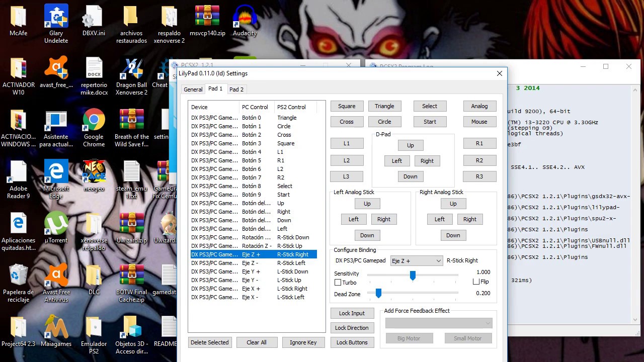644x362 pixels.
Task: Select the Eje X + L-Stick Right row
Action: tap(254, 289)
